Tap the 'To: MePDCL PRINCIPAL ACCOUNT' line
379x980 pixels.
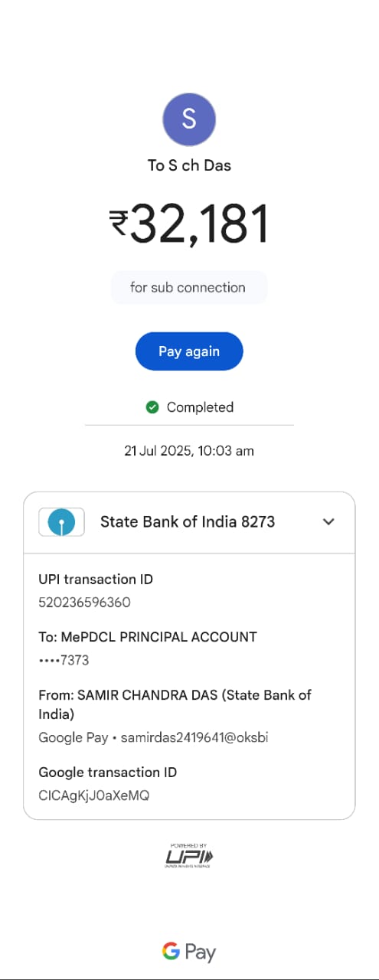coord(148,637)
